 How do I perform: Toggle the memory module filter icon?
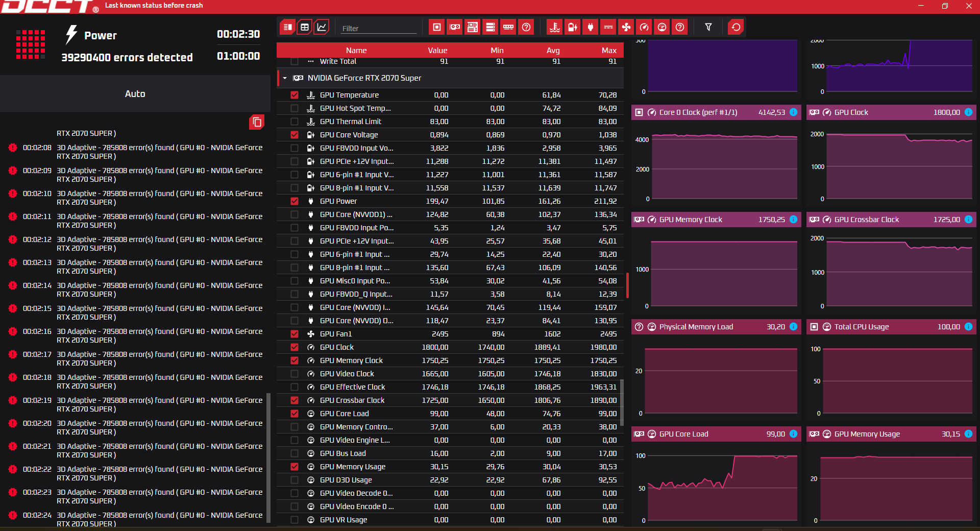click(x=508, y=27)
